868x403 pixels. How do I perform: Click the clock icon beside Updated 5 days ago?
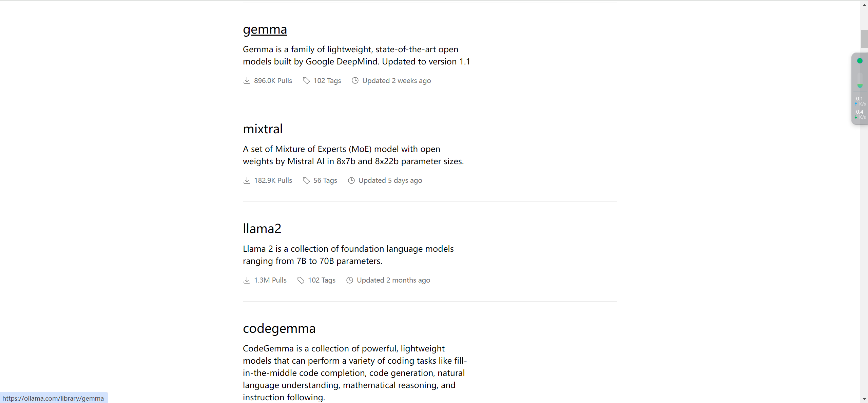[351, 180]
